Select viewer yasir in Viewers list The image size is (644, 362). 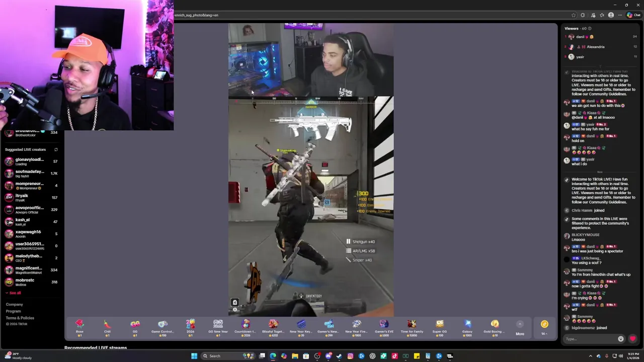602,57
